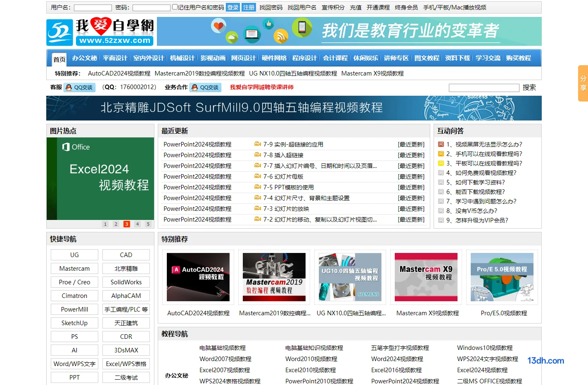
Task: Click the 搜索 search button
Action: click(x=529, y=87)
